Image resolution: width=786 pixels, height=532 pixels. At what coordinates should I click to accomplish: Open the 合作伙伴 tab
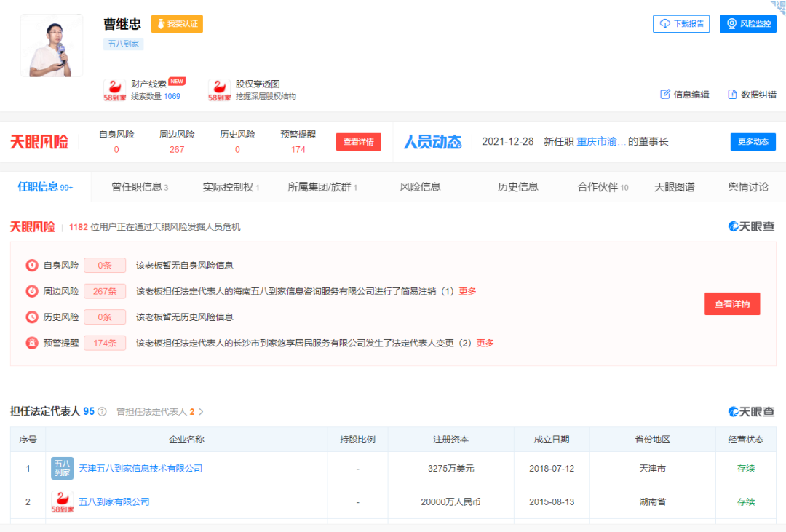point(603,187)
